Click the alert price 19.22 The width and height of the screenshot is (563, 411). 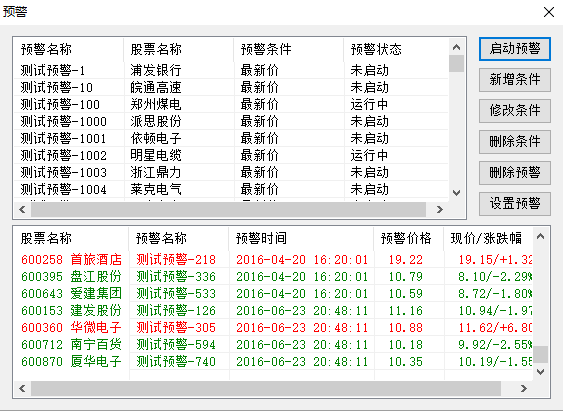[x=406, y=259]
